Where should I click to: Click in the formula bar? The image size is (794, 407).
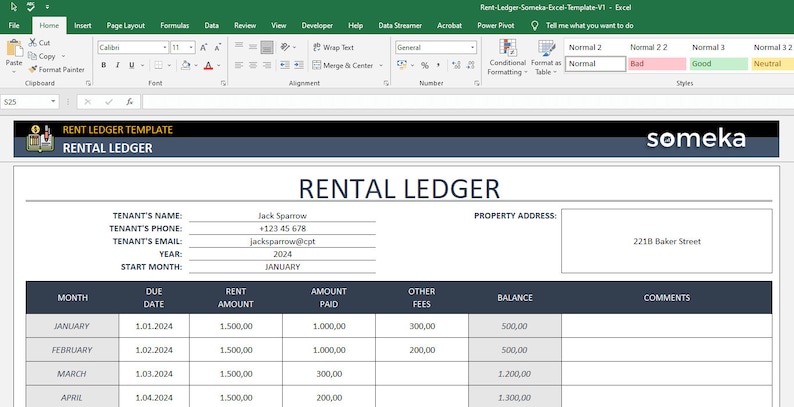(467, 102)
